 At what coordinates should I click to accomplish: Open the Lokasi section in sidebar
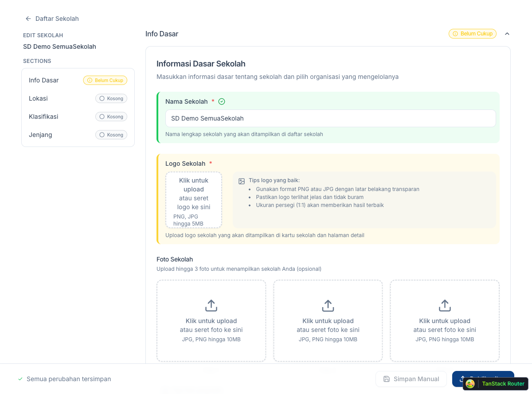pos(38,98)
